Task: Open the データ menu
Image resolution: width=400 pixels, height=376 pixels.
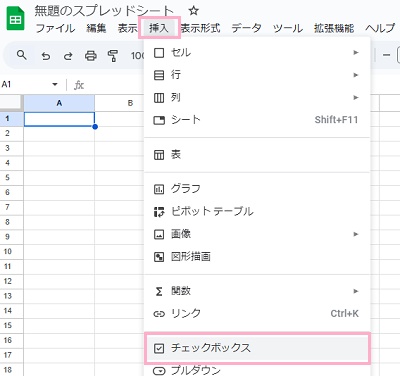Action: (x=246, y=28)
